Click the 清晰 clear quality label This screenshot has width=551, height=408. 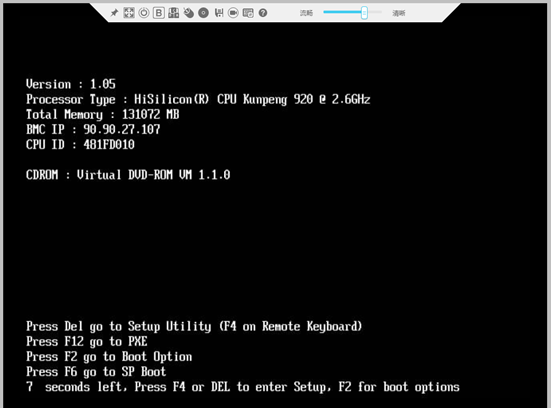point(398,13)
